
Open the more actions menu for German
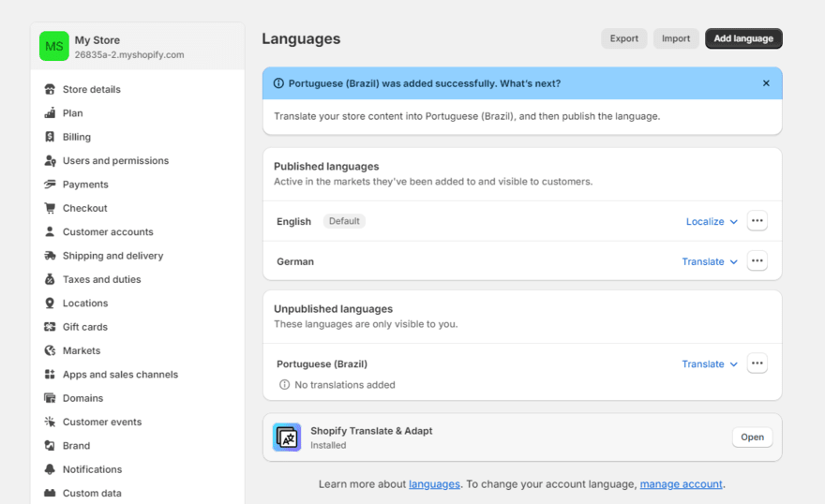[757, 260]
